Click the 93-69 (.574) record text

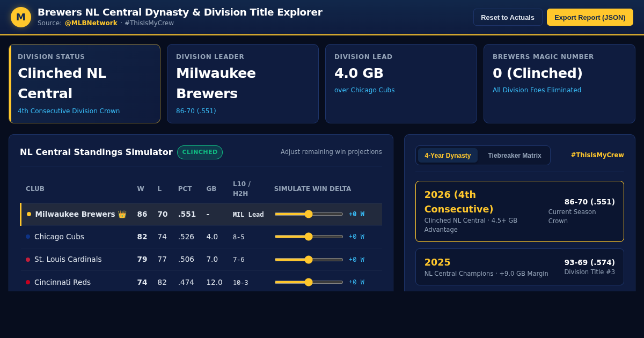[x=589, y=262]
